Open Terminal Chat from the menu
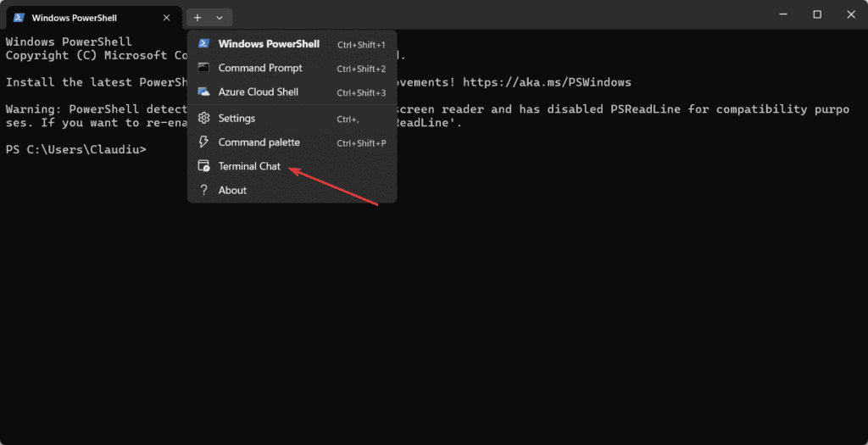Viewport: 868px width, 445px height. pyautogui.click(x=292, y=166)
